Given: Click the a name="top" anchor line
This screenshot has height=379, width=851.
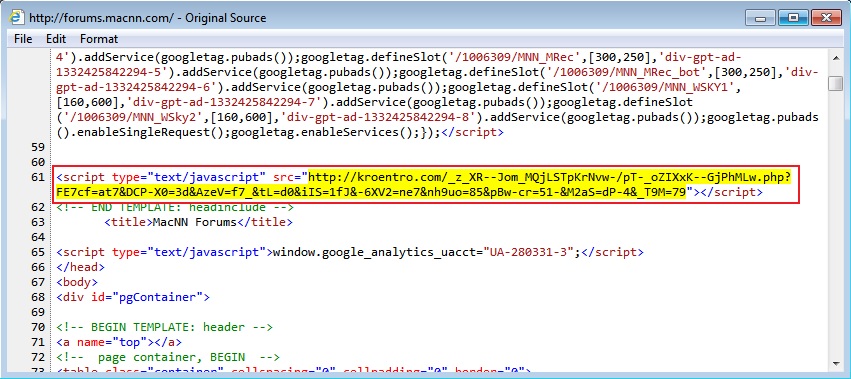Looking at the screenshot, I should (x=119, y=342).
